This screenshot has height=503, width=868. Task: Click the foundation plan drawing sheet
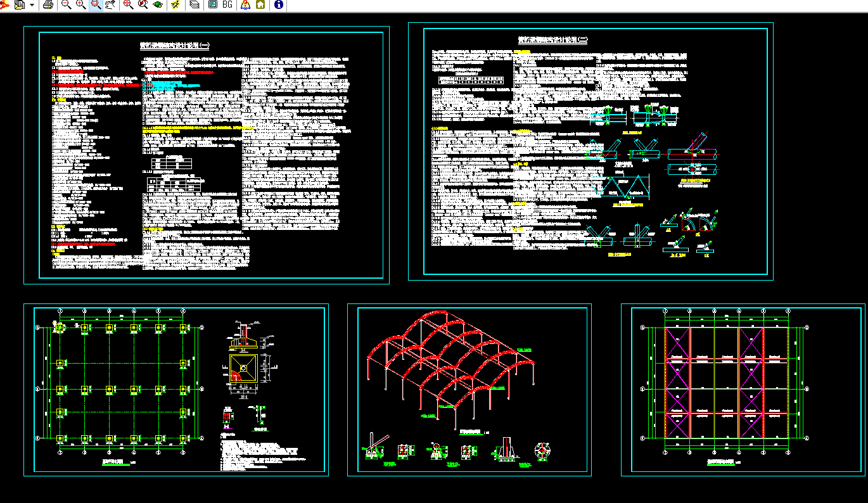[176, 390]
